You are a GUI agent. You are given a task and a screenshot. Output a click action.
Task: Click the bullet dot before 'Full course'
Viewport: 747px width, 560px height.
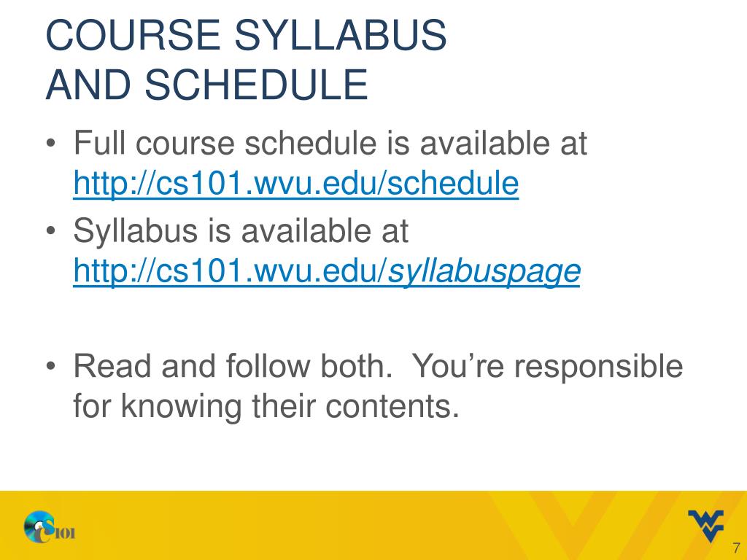51,144
